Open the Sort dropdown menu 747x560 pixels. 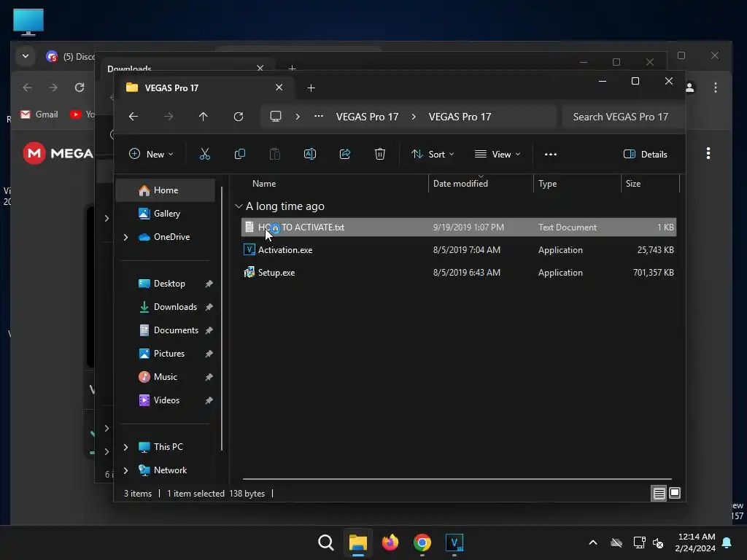point(433,155)
